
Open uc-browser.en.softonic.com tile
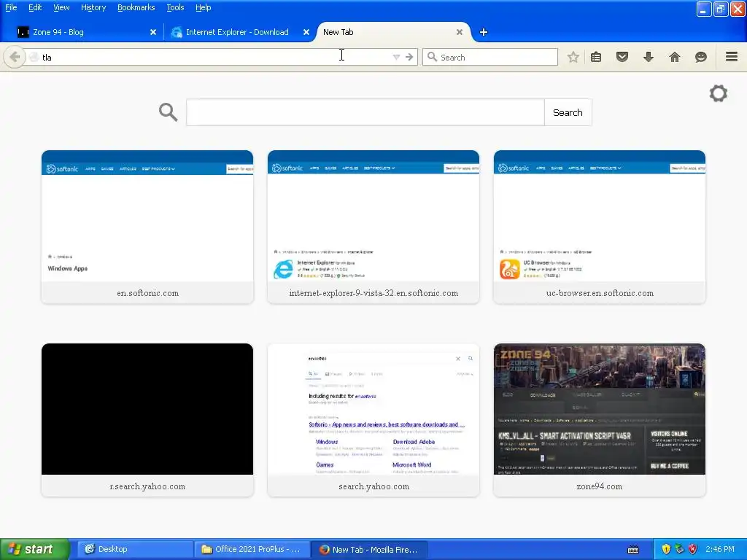pos(600,227)
